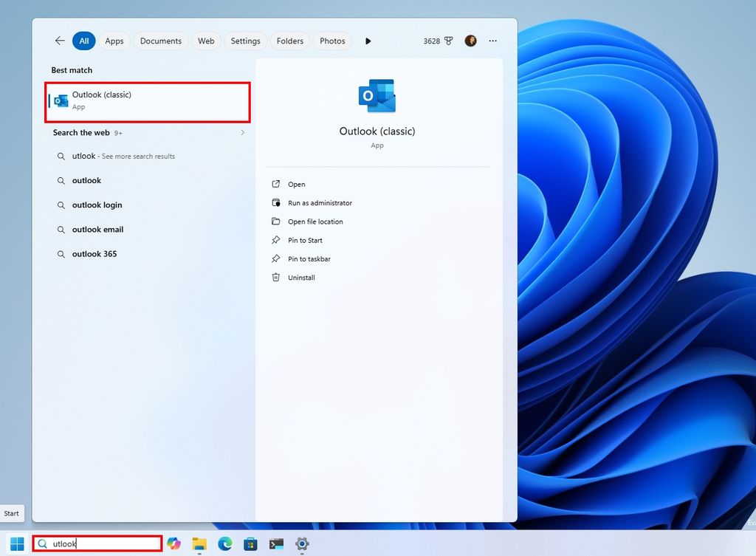The width and height of the screenshot is (756, 556).
Task: Switch to the Photos filter tab
Action: coord(332,41)
